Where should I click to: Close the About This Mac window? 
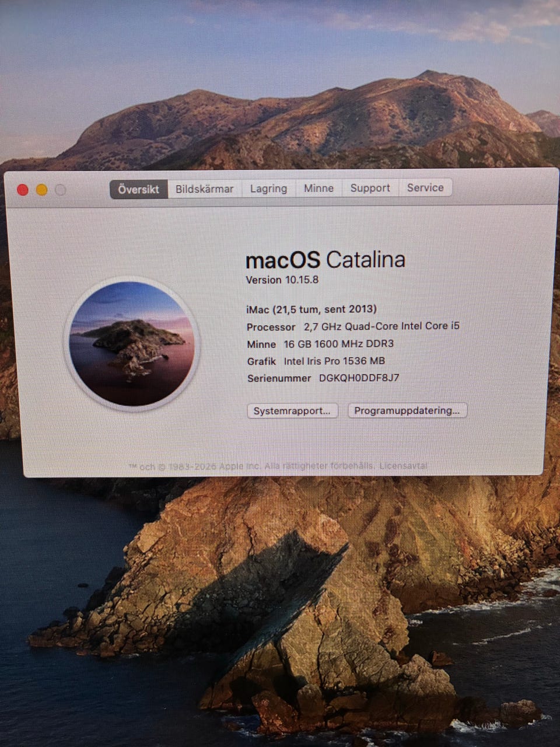pyautogui.click(x=23, y=190)
